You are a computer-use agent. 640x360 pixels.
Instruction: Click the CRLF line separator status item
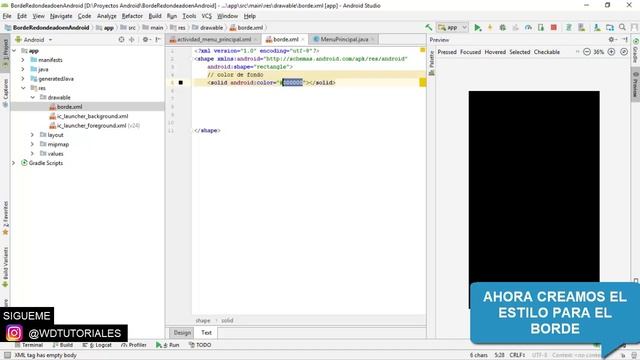(517, 355)
